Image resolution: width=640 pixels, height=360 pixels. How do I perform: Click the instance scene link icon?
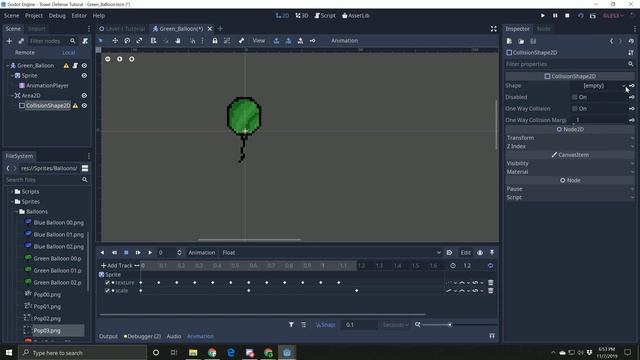(x=21, y=41)
